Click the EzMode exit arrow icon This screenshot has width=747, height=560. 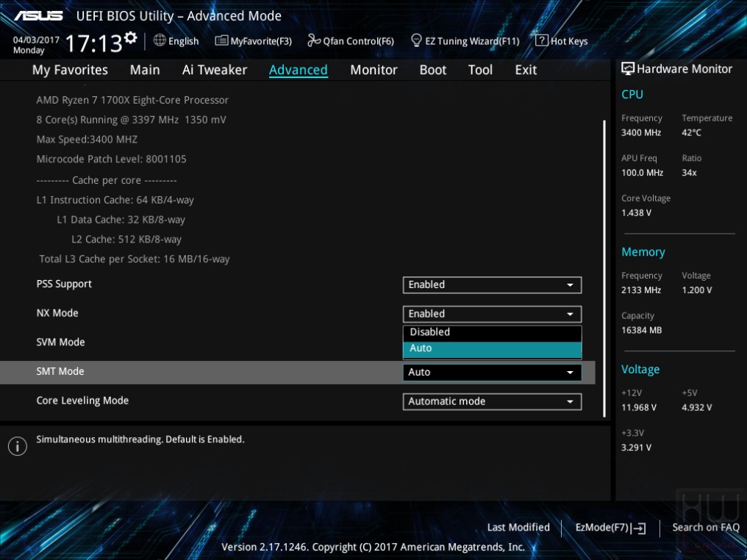(x=640, y=528)
